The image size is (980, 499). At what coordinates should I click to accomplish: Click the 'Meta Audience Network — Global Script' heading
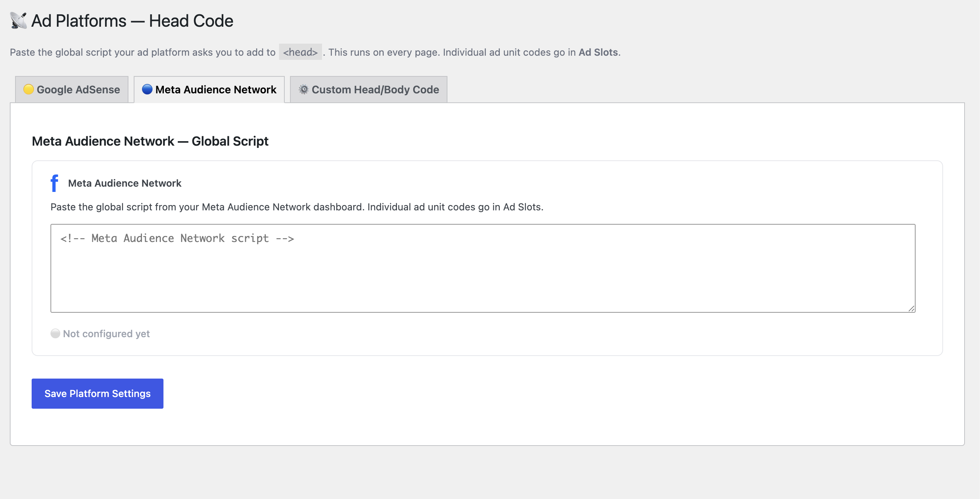(150, 141)
